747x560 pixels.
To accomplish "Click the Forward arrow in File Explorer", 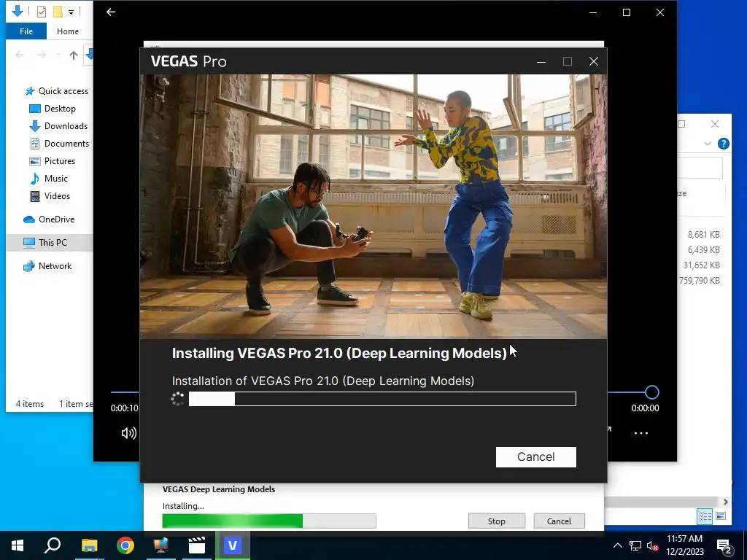I will (42, 55).
